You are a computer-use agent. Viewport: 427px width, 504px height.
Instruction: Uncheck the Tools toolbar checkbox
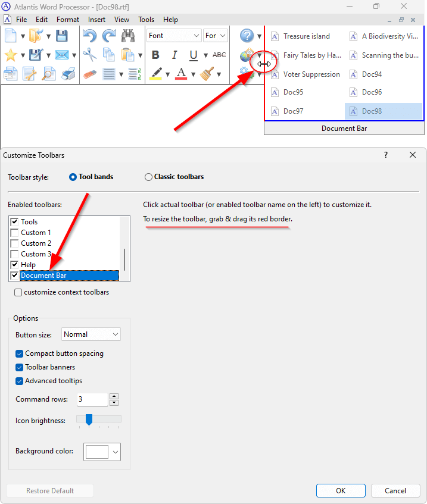[x=14, y=222]
